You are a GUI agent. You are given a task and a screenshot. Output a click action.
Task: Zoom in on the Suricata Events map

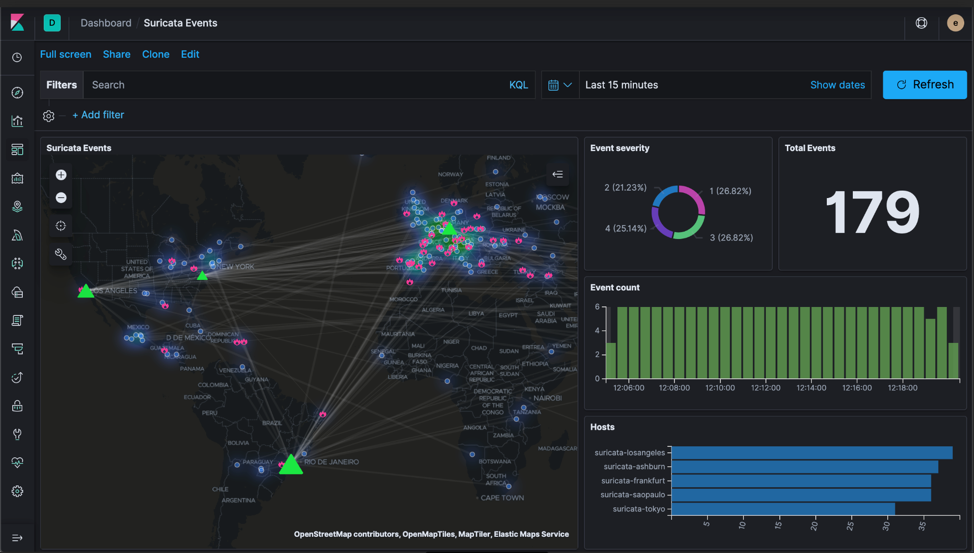pyautogui.click(x=61, y=175)
